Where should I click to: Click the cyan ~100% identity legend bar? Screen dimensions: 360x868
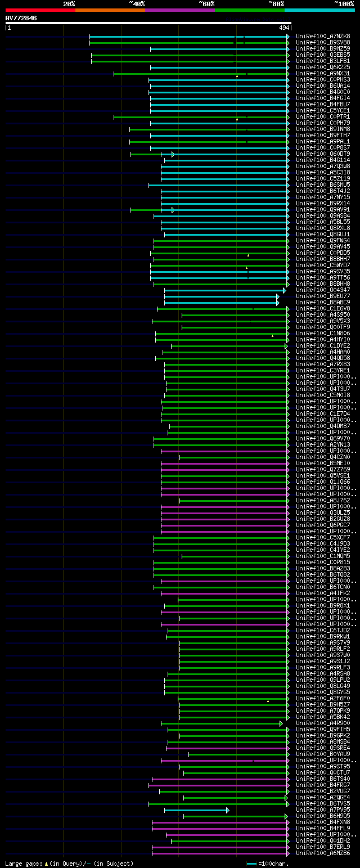[319, 10]
